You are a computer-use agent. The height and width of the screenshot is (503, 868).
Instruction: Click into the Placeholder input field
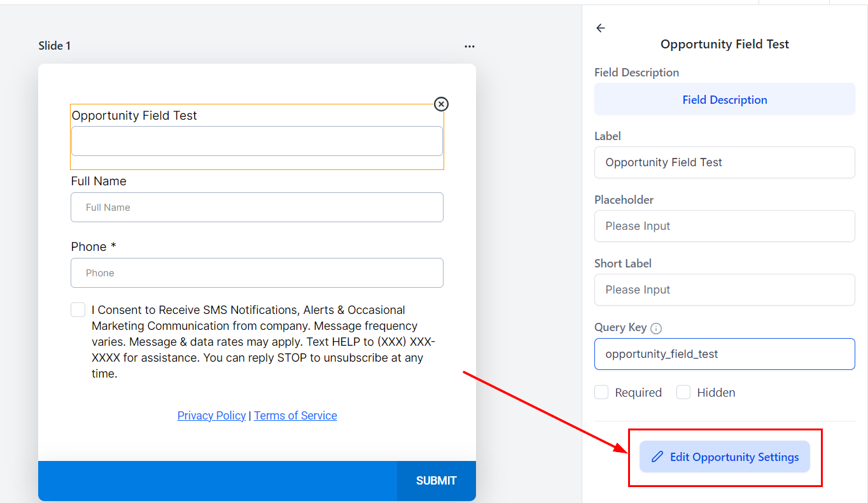[725, 226]
